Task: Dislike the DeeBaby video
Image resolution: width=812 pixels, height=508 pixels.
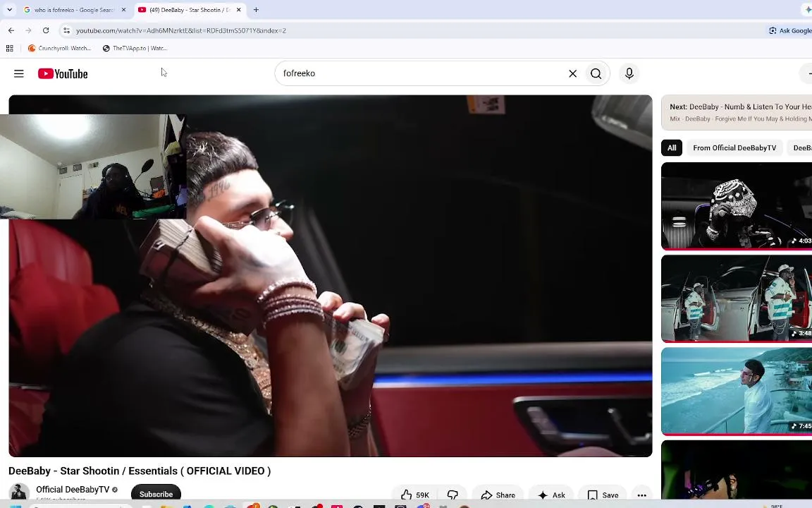Action: 453,495
